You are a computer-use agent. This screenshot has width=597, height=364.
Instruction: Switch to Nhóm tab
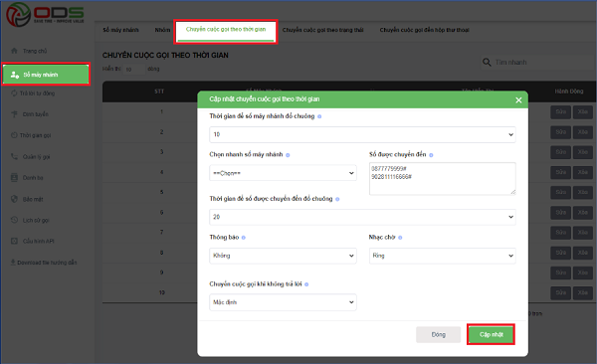(162, 30)
